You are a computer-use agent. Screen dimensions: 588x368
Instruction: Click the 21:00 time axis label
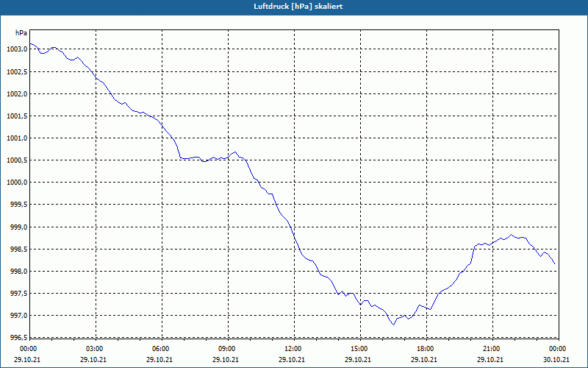(x=492, y=349)
